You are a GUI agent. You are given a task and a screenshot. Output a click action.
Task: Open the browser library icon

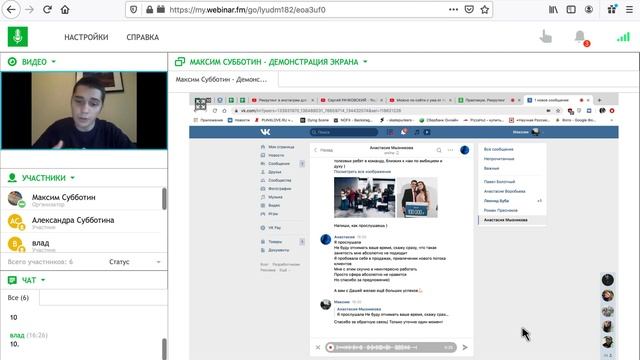[553, 9]
